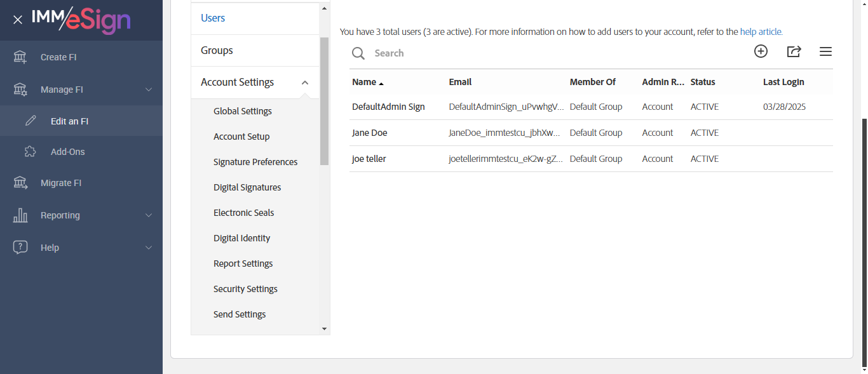868x374 pixels.
Task: Close the sidebar with the X icon
Action: point(18,20)
